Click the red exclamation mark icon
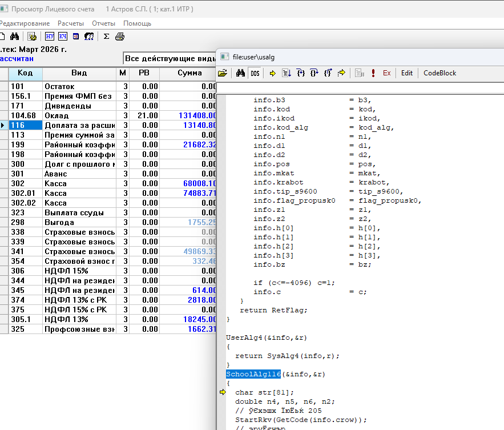The width and height of the screenshot is (504, 430). 373,73
